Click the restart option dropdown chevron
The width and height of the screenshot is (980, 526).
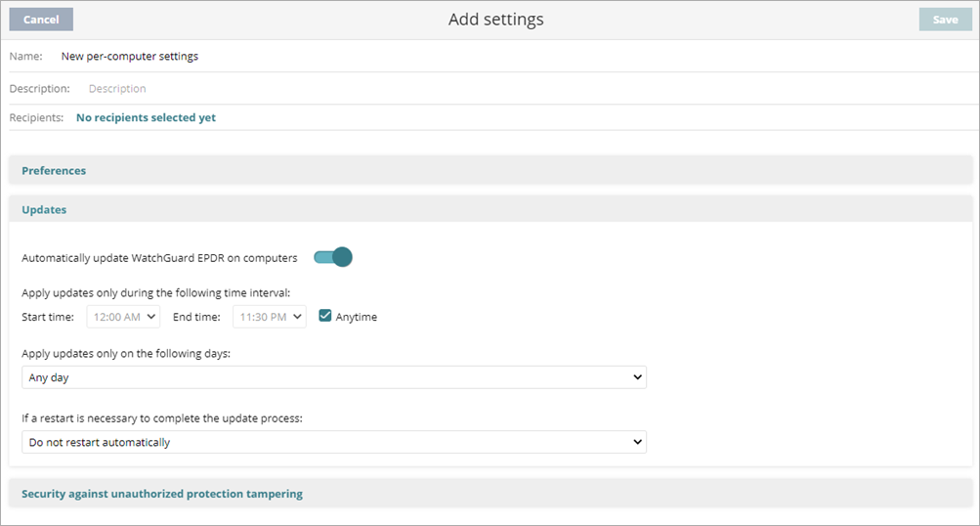(638, 443)
